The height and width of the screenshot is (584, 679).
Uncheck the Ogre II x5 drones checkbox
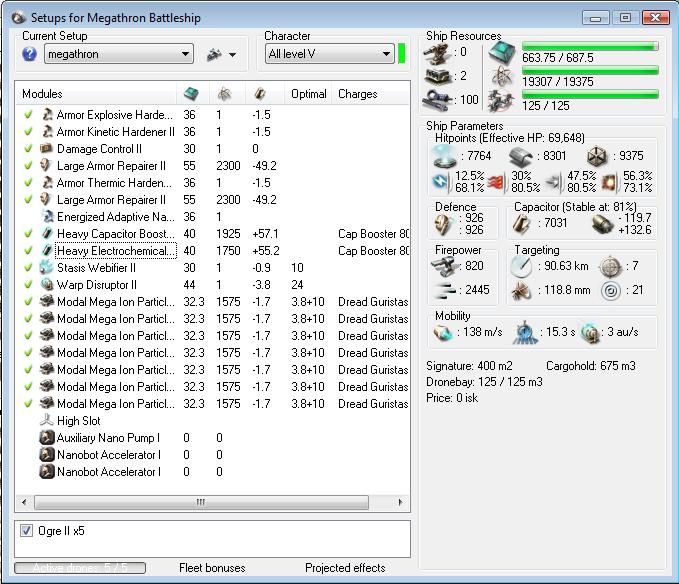coord(27,530)
